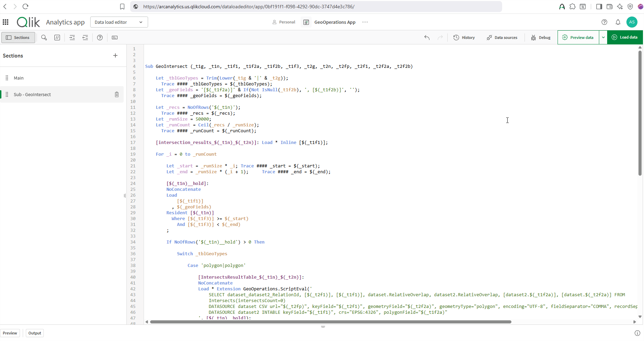
Task: Open search in the script editor
Action: (44, 38)
